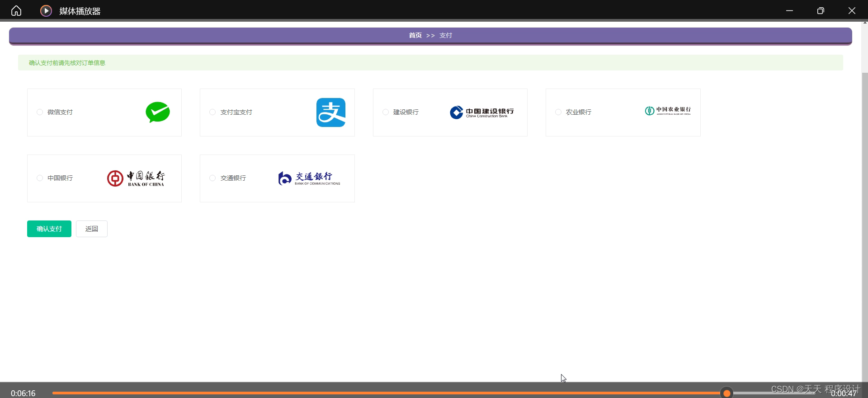Image resolution: width=868 pixels, height=398 pixels.
Task: Click the 确认支付 confirm payment button
Action: pyautogui.click(x=49, y=229)
